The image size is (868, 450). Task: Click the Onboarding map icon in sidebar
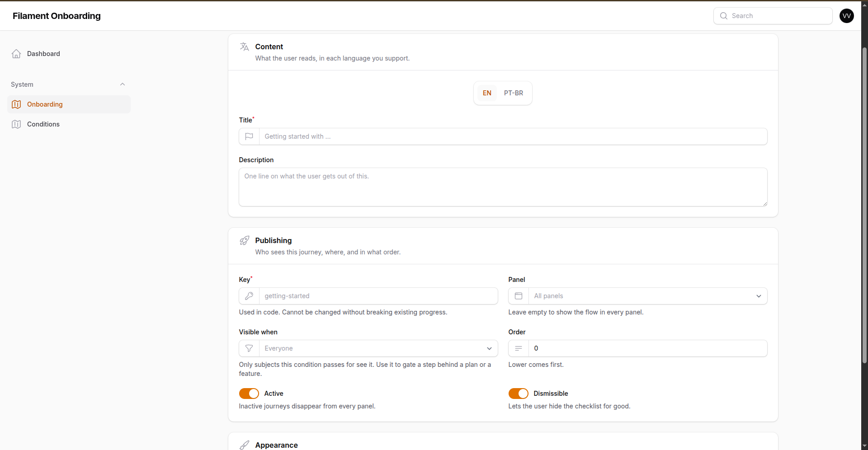(16, 104)
